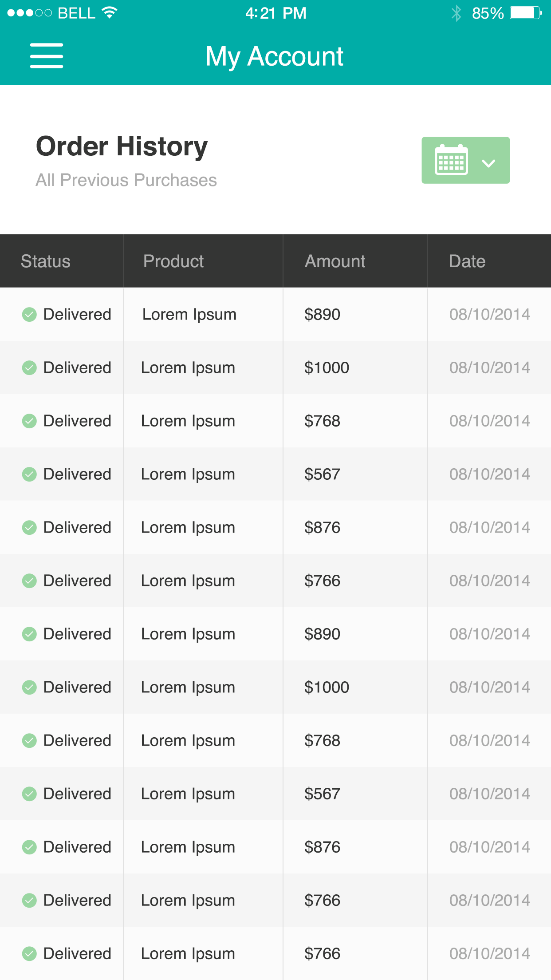Expand the date filter chevron dropdown
Screen dimensions: 551x980
click(488, 163)
